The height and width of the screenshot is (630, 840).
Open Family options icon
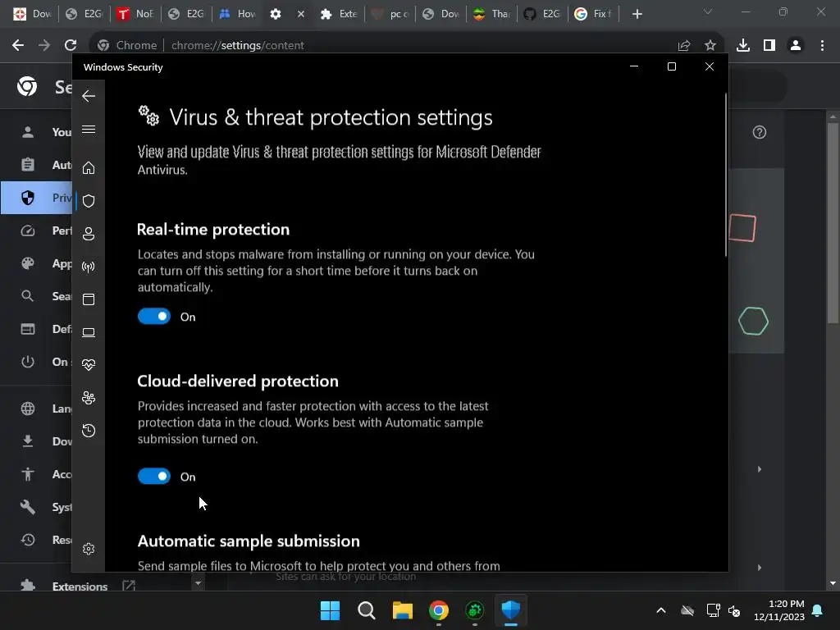pyautogui.click(x=89, y=398)
